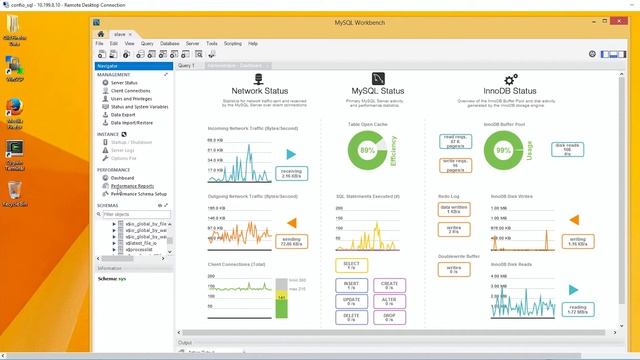
Task: Expand Schemas section with arrow icon
Action: click(166, 205)
